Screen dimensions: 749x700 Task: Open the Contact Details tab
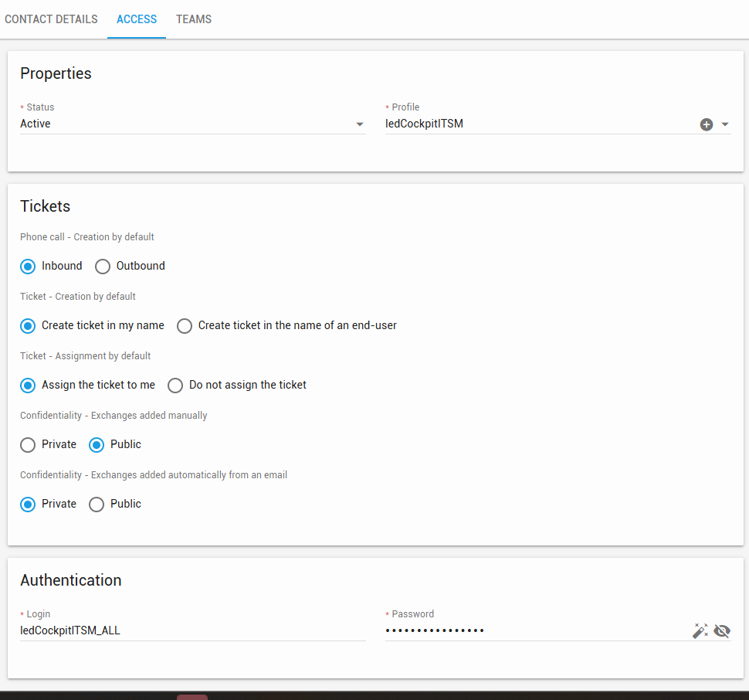pyautogui.click(x=51, y=19)
